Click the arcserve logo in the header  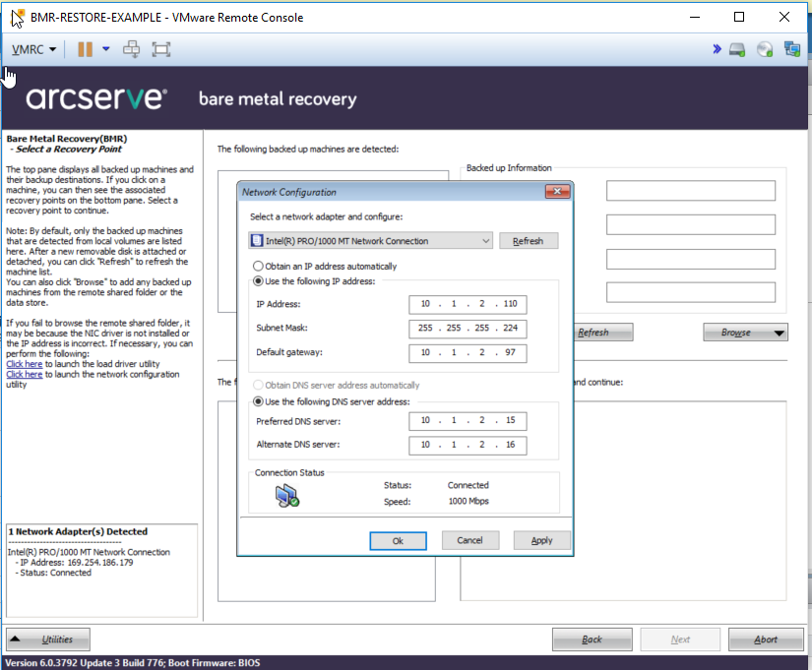[96, 97]
